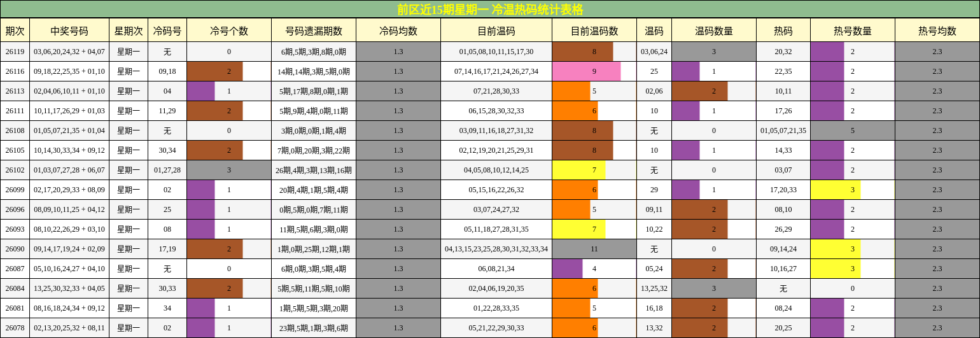This screenshot has height=338, width=980.
Task: Click winning numbers 10,14,30,33,34 + 09,12
Action: click(x=69, y=150)
